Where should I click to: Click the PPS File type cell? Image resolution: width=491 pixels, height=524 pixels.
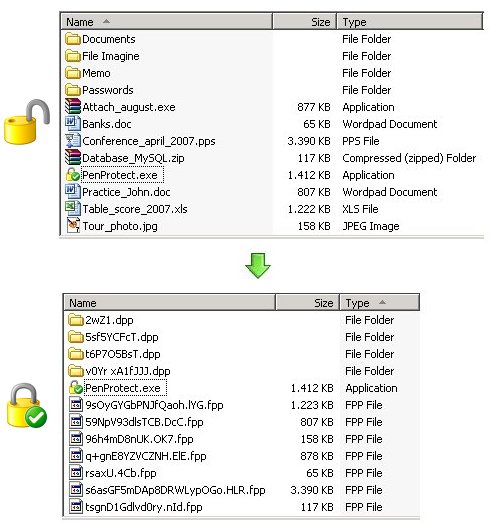(361, 141)
